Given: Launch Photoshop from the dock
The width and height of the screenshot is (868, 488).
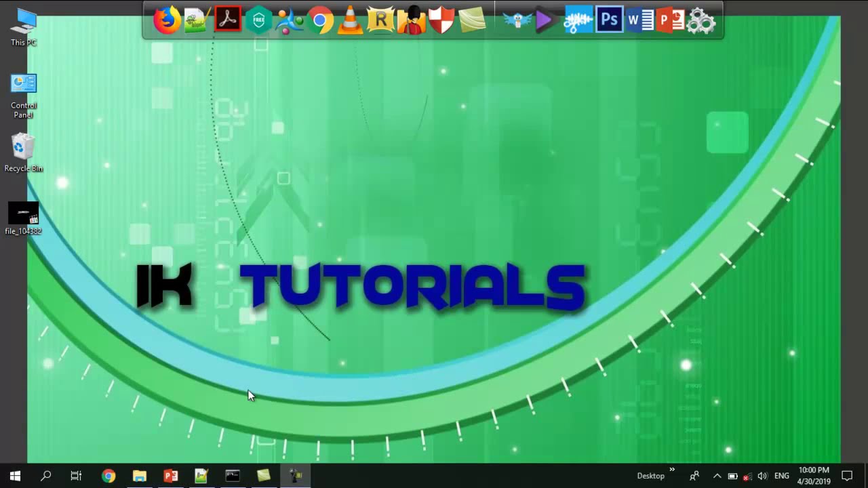Looking at the screenshot, I should pos(609,20).
